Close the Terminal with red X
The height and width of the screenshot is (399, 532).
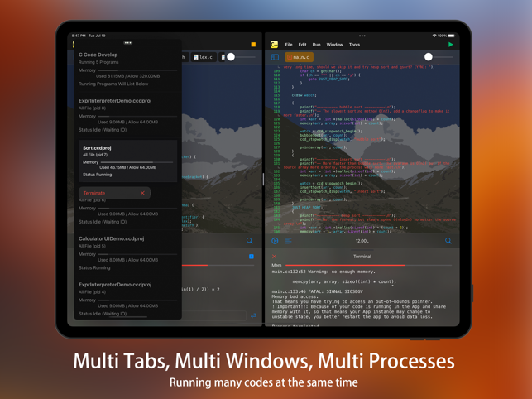274,257
